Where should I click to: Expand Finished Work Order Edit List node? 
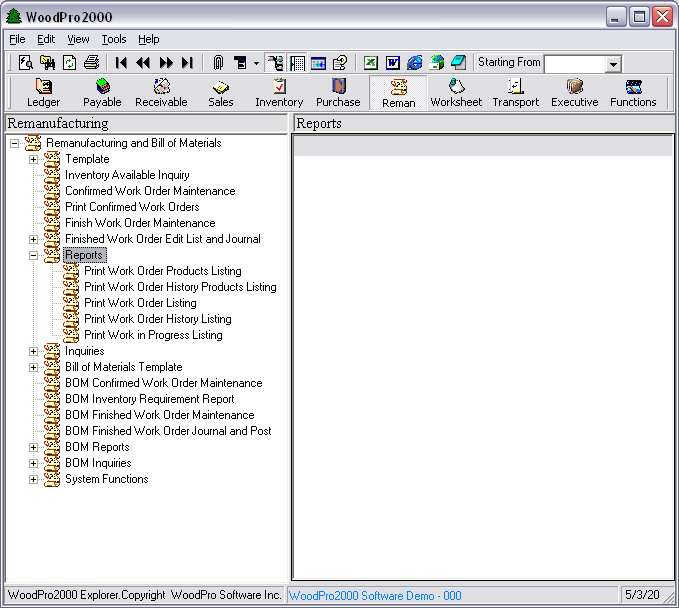pos(33,239)
